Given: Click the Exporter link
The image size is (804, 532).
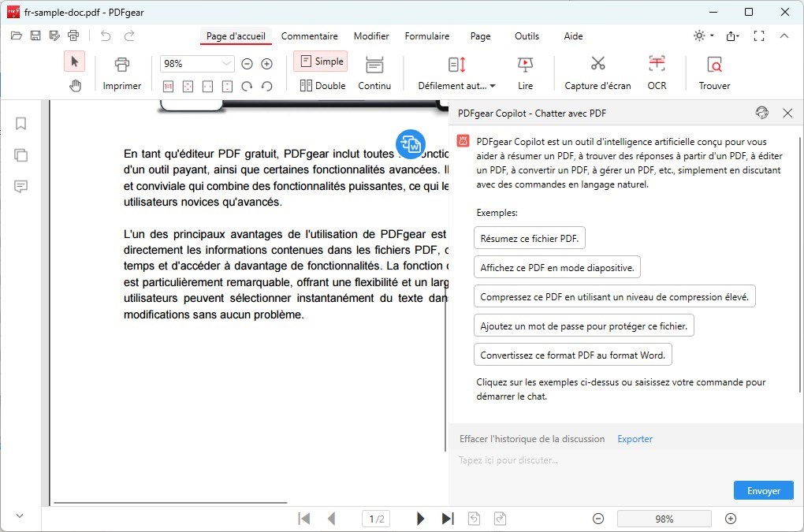Looking at the screenshot, I should pos(635,439).
